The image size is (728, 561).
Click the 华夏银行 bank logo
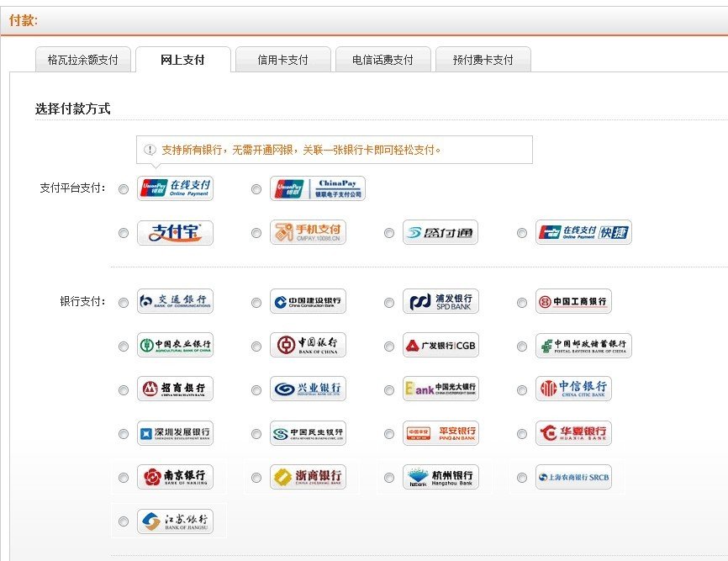pyautogui.click(x=573, y=433)
